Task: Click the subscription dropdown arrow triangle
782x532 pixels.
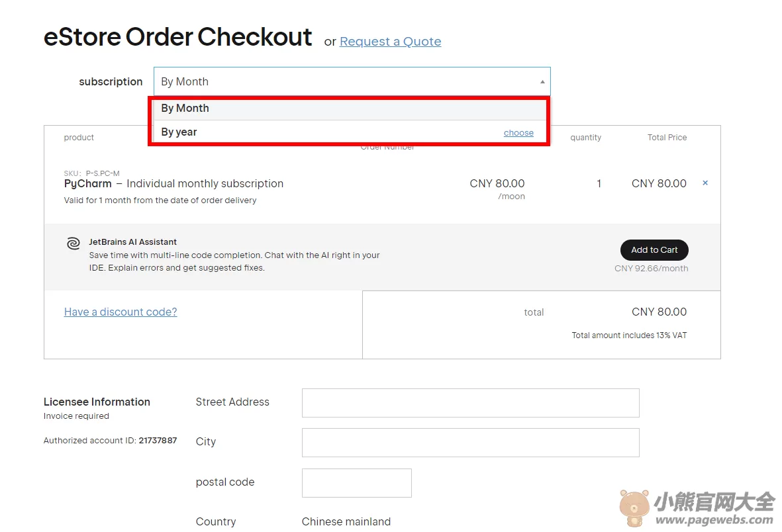Action: click(542, 82)
